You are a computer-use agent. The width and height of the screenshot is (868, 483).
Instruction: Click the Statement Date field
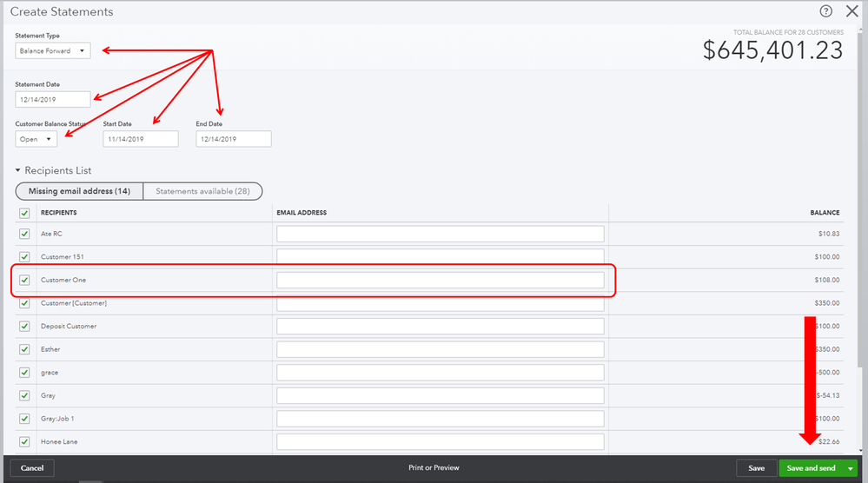[x=53, y=100]
